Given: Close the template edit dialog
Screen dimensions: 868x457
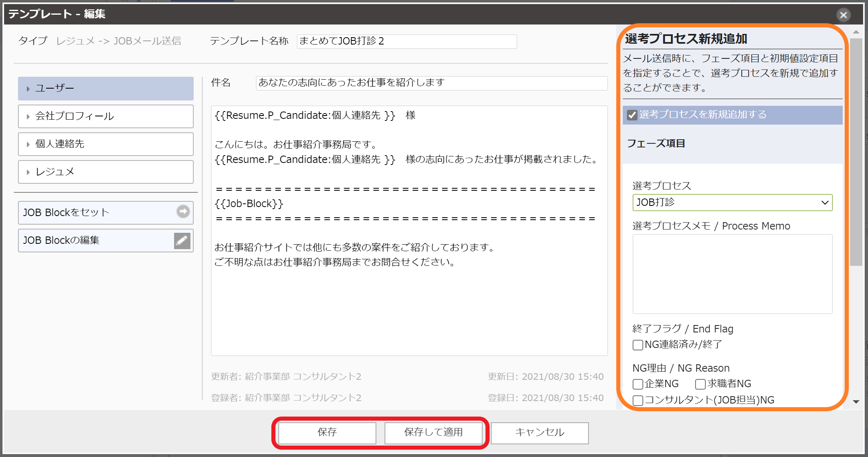Looking at the screenshot, I should coord(843,15).
